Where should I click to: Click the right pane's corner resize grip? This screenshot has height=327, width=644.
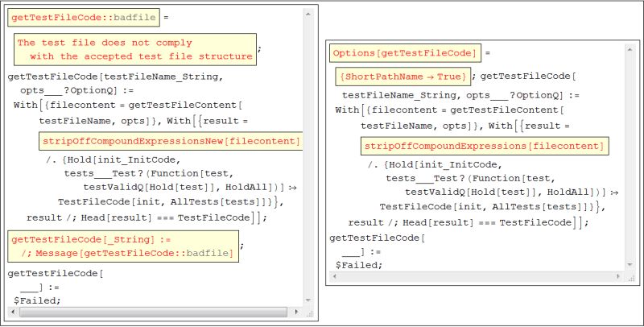(x=631, y=278)
